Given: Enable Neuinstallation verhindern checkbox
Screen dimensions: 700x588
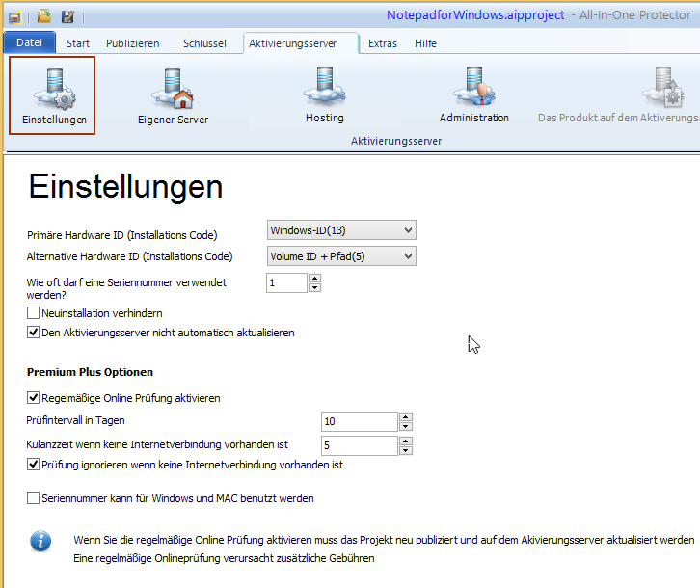Looking at the screenshot, I should tap(34, 313).
